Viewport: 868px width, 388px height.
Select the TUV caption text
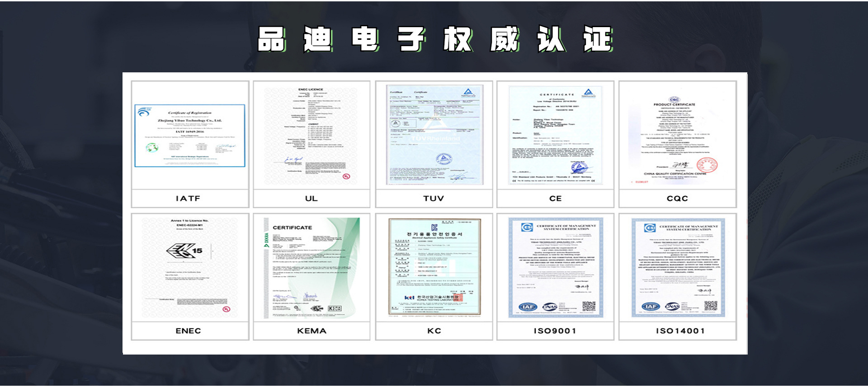(434, 199)
